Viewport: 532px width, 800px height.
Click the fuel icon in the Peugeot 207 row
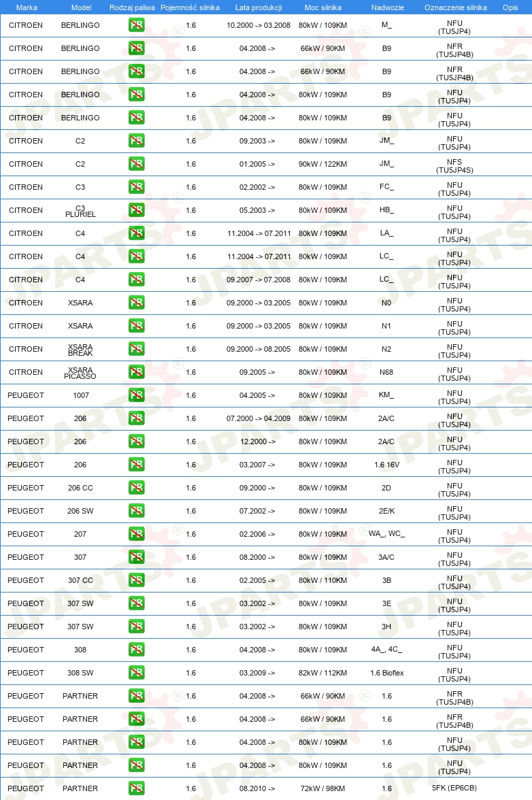[x=136, y=533]
